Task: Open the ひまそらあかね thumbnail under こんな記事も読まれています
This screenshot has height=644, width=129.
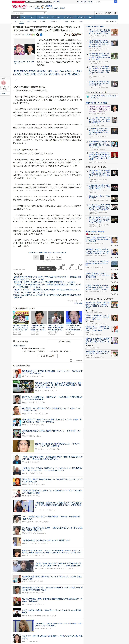Action: (21, 317)
